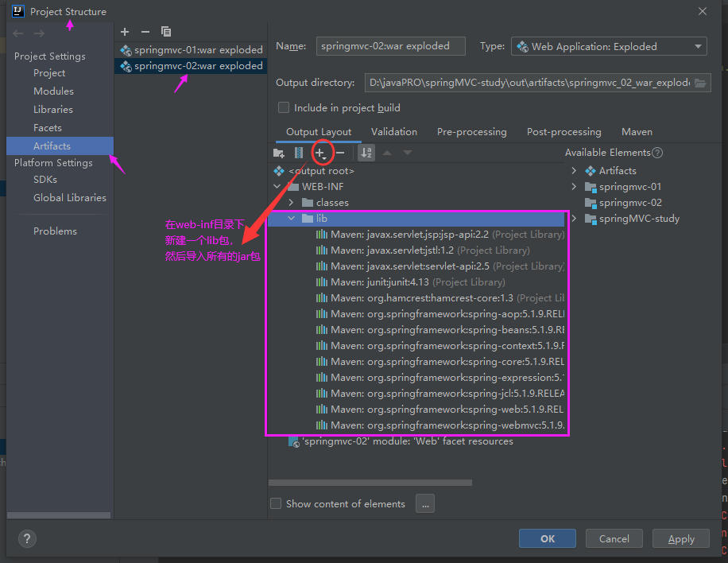This screenshot has width=728, height=563.
Task: Collapse the WEB-INF folder
Action: (277, 187)
